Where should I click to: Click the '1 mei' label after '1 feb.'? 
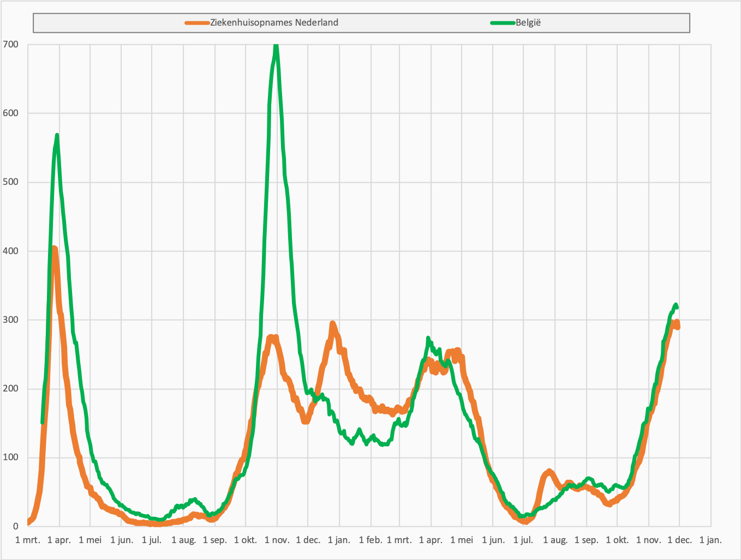coord(462,540)
